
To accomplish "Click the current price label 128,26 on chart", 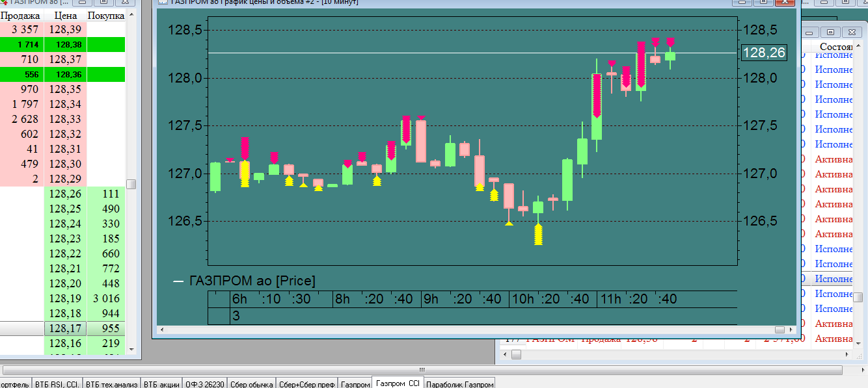I will pos(764,53).
